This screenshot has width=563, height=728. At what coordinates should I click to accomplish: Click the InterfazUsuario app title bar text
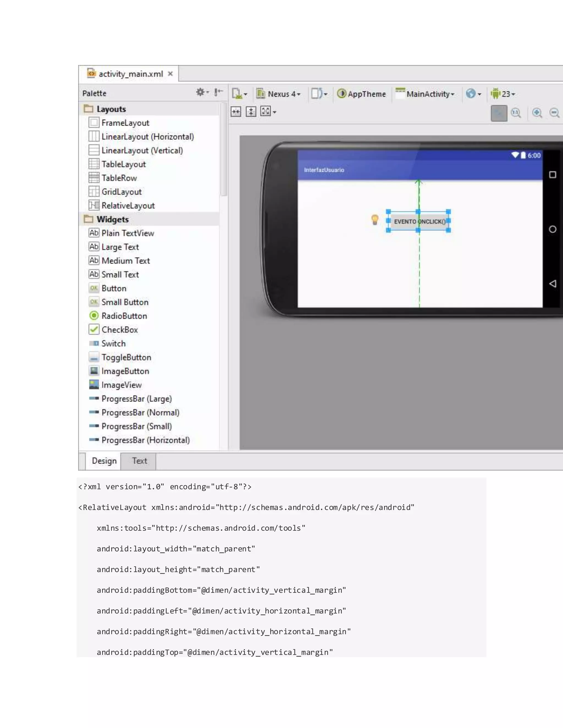(324, 170)
